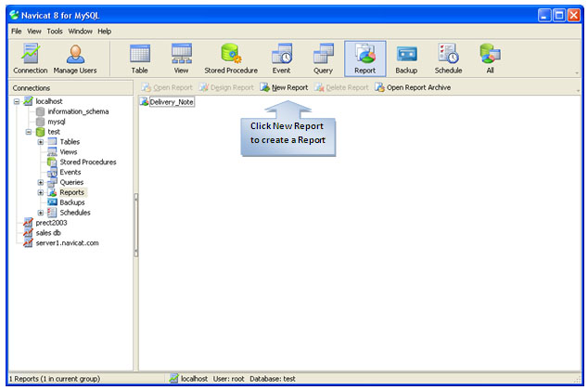Image resolution: width=588 pixels, height=390 pixels.
Task: Select Tables in the tree
Action: (x=70, y=142)
